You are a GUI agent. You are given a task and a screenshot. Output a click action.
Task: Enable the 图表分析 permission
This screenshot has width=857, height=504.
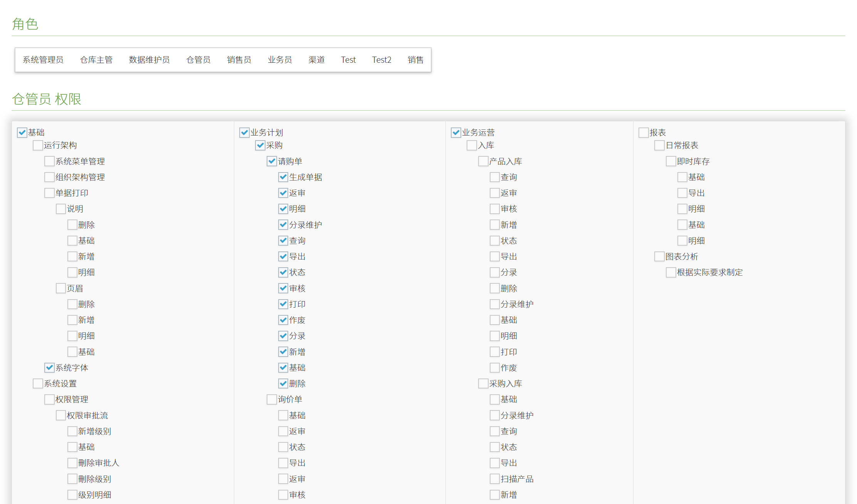click(660, 256)
